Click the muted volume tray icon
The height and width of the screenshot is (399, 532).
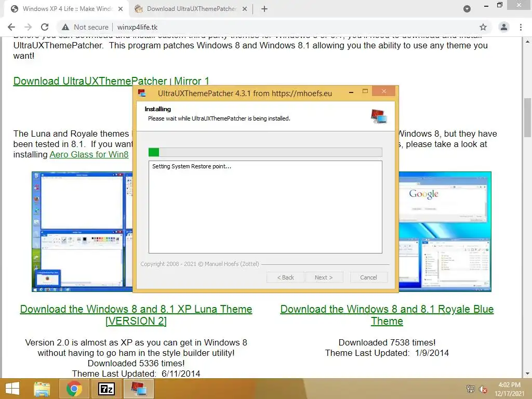pyautogui.click(x=483, y=389)
